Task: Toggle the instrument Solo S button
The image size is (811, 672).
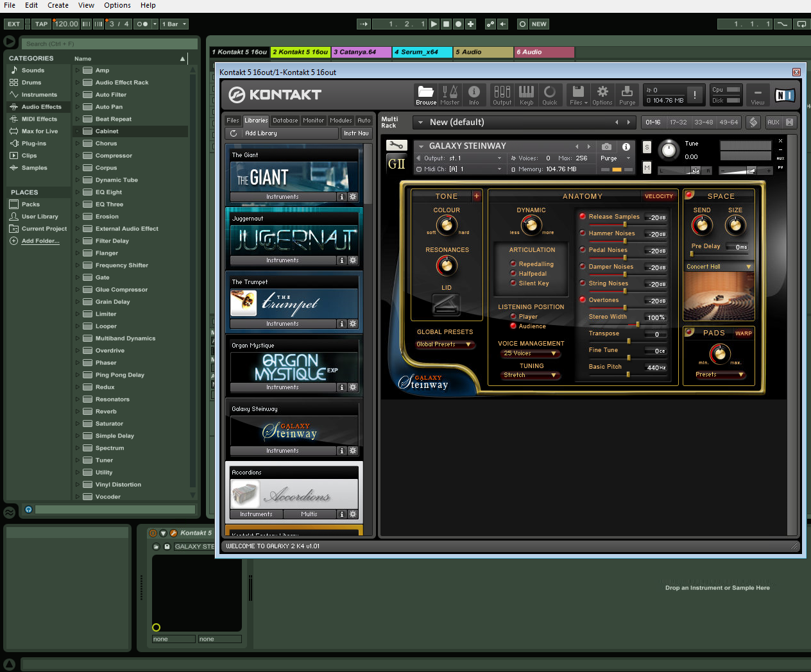Action: point(647,147)
